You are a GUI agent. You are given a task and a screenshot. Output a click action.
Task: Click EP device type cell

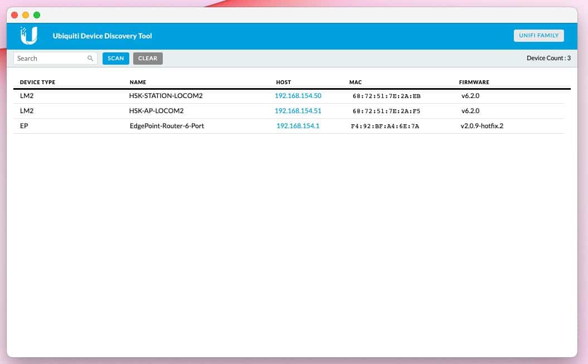(24, 126)
